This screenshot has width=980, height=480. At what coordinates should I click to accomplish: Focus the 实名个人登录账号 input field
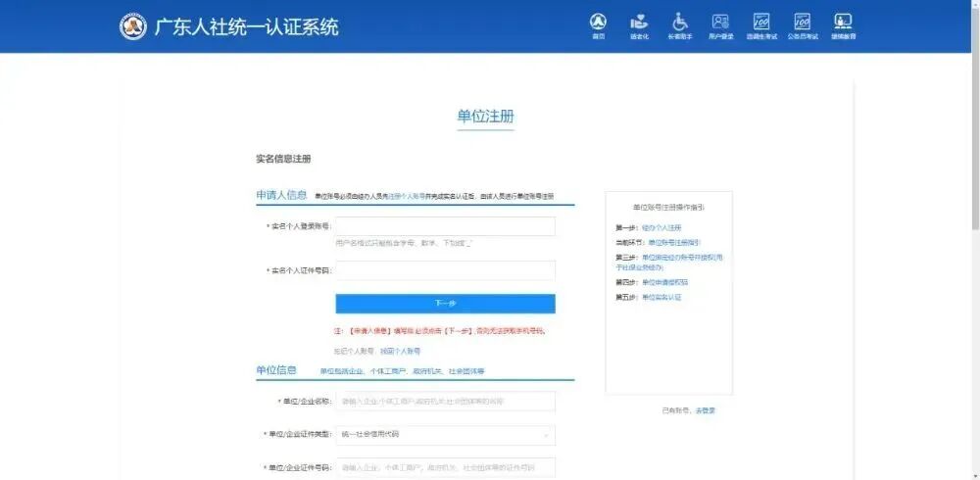(x=445, y=226)
